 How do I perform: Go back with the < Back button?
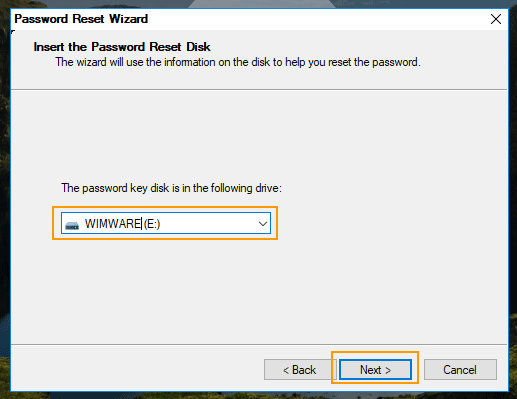299,369
